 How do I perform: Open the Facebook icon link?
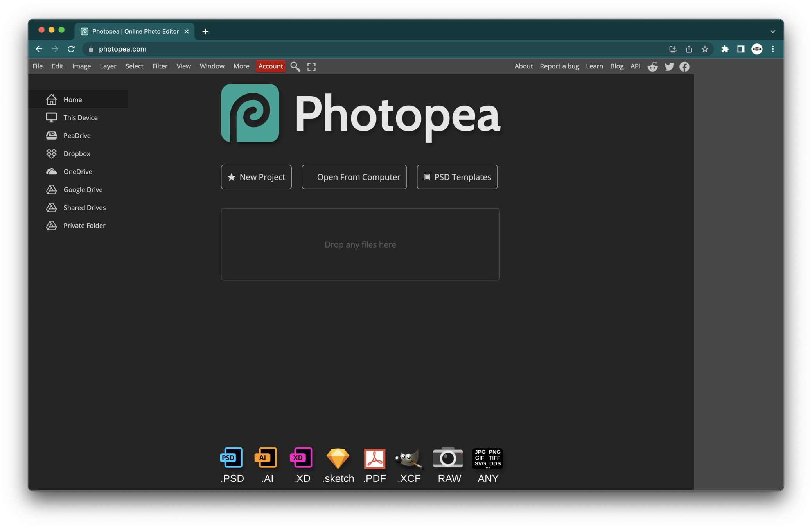[x=684, y=66]
